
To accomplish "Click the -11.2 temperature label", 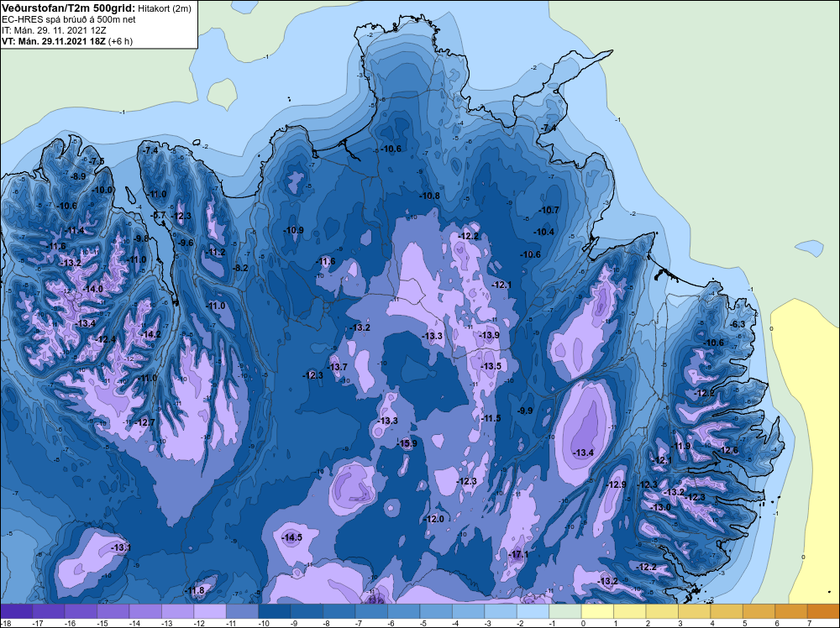I will [216, 252].
